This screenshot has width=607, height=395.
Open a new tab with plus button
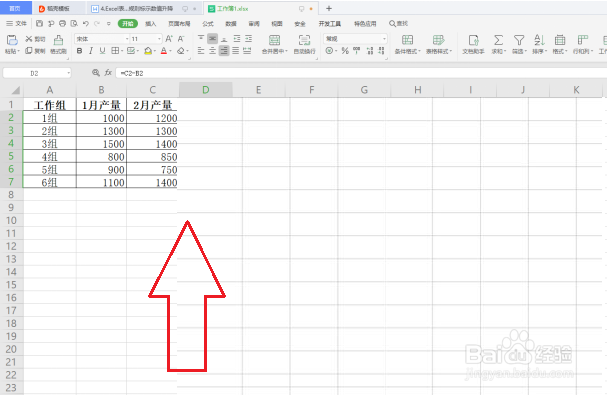(x=329, y=8)
